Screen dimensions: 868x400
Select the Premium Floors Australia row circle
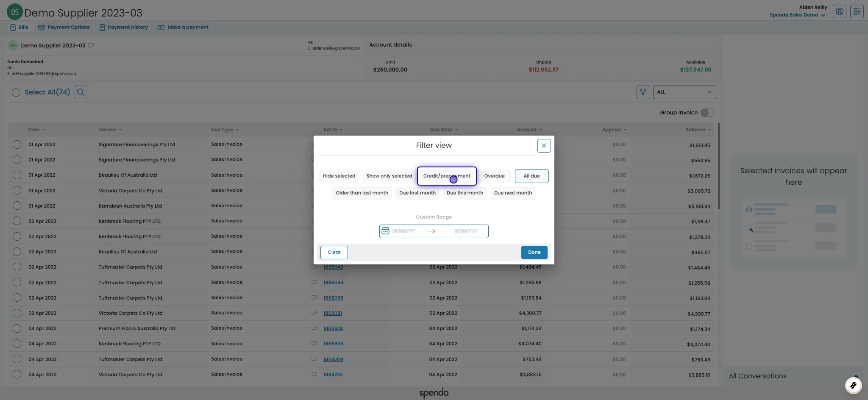pos(17,328)
